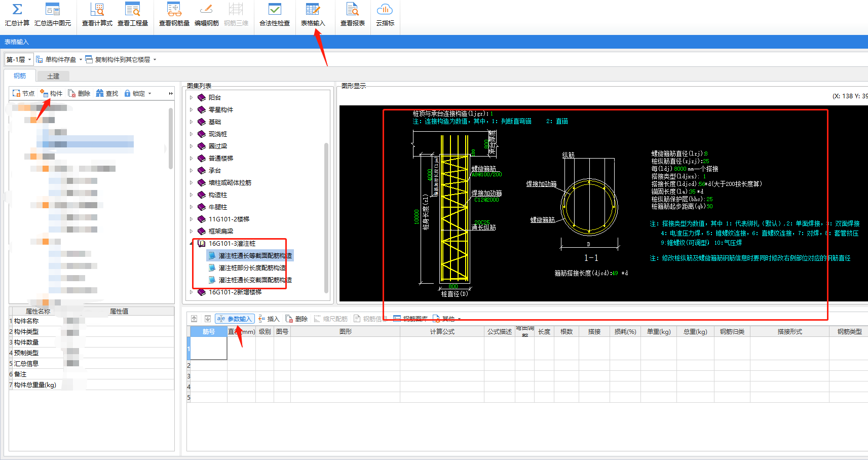Screen dimensions: 868x460
Task: Click the 编辑钢筋 icon
Action: (x=207, y=10)
